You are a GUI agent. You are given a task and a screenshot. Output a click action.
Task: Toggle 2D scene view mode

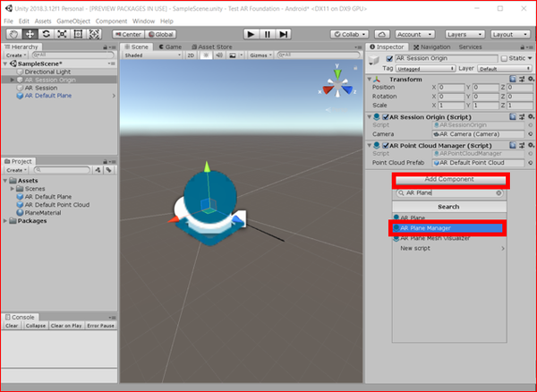pyautogui.click(x=191, y=55)
